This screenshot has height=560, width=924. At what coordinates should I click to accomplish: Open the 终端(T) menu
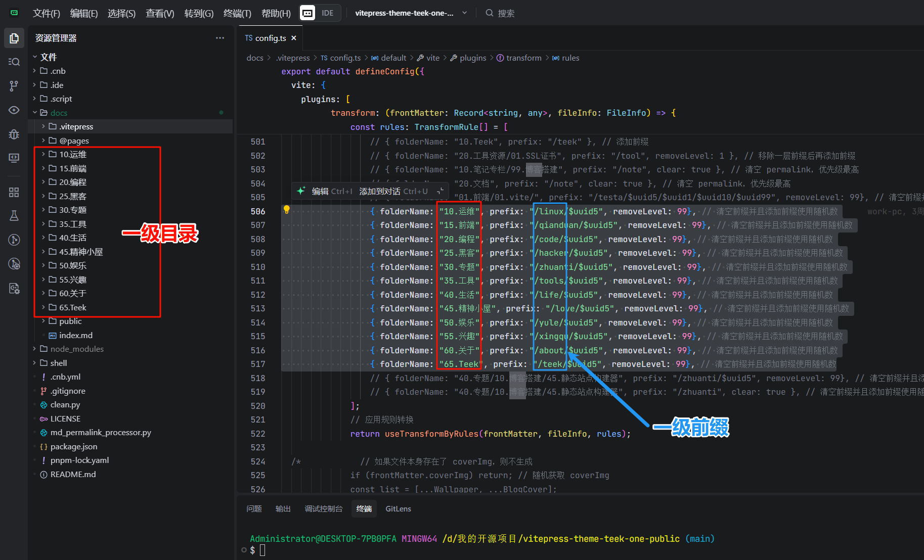[x=237, y=13]
